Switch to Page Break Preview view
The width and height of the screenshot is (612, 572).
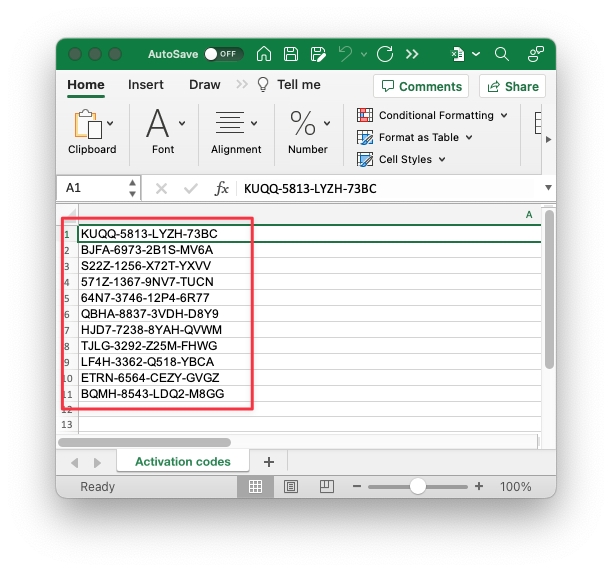click(326, 487)
